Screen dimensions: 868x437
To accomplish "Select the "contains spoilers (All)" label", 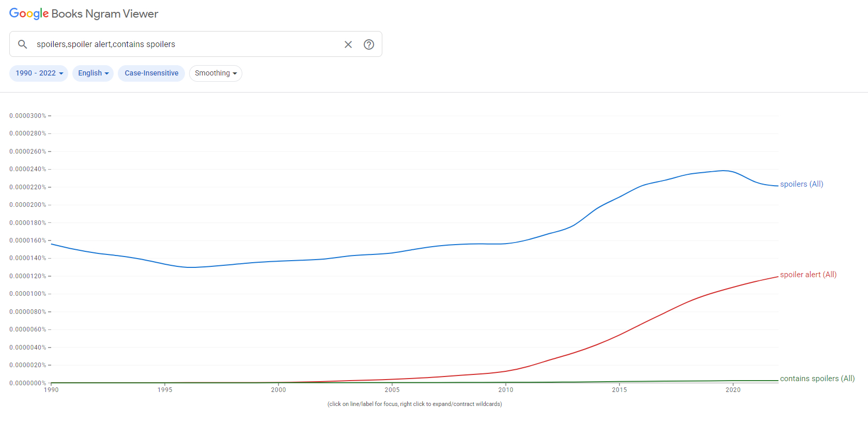I will tap(817, 379).
